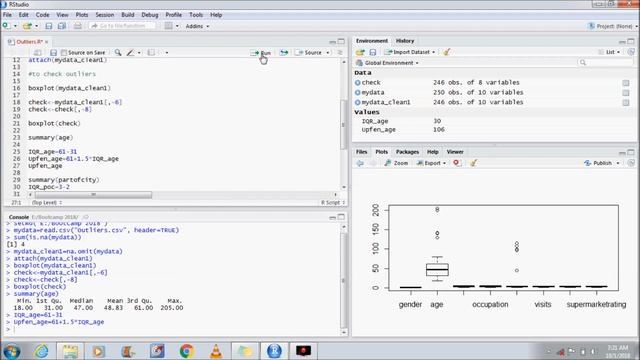Click the Compile Report notebook icon
The image size is (640, 360).
(151, 53)
